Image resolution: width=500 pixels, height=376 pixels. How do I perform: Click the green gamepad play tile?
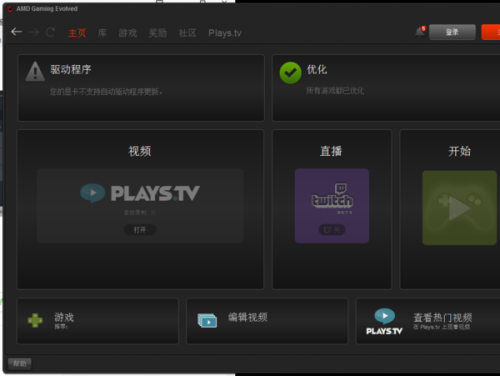coord(459,208)
